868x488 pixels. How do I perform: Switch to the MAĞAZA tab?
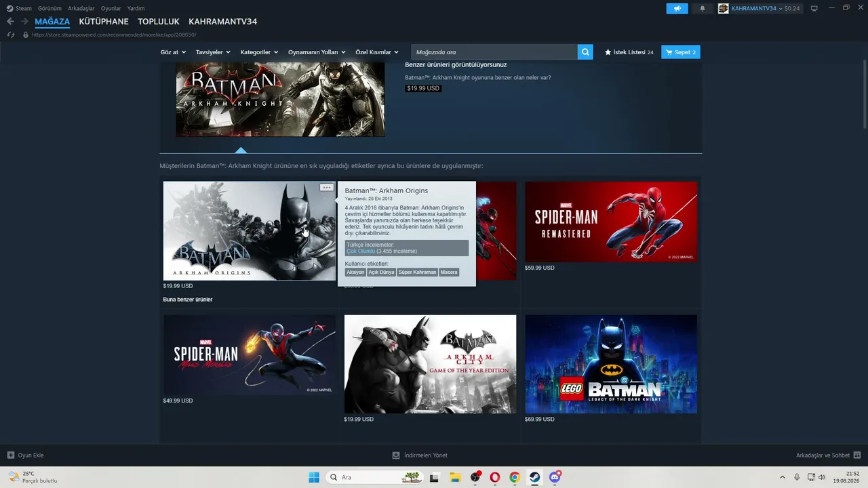pos(53,22)
